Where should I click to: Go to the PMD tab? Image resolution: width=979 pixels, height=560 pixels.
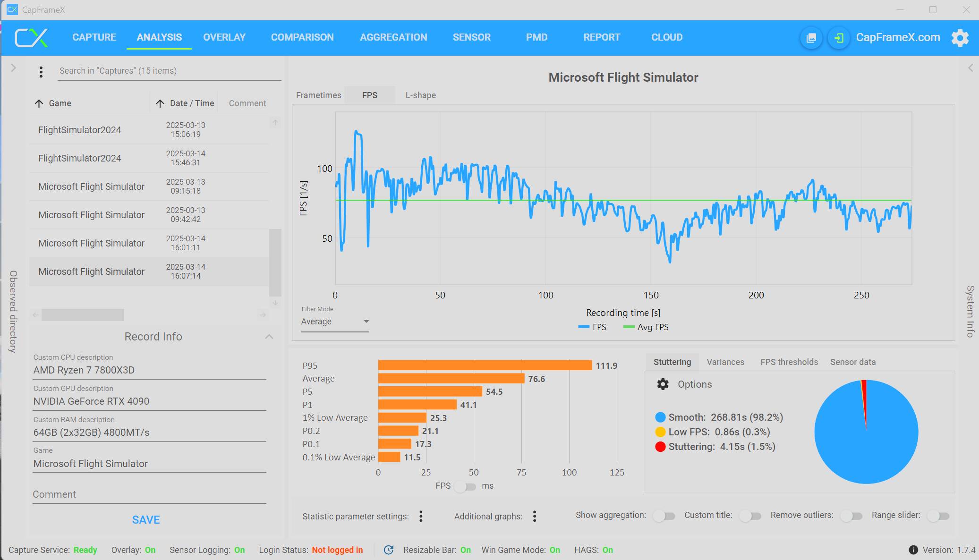tap(536, 37)
